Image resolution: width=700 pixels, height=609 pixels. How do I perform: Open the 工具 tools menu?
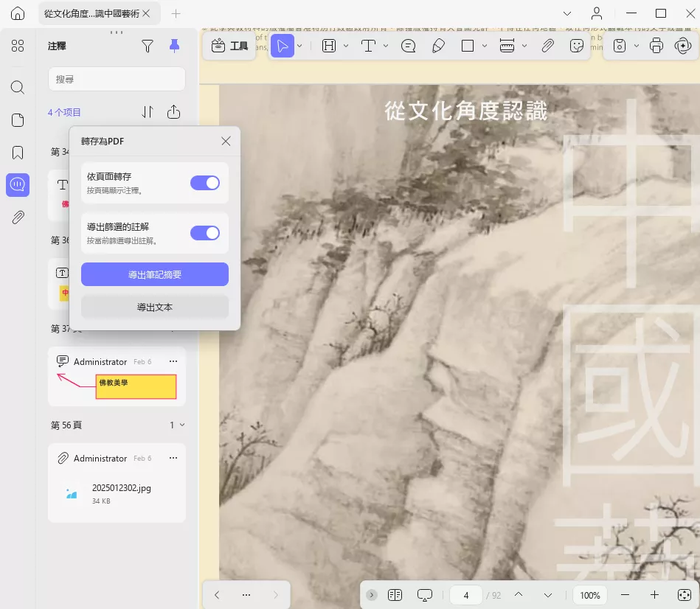tap(229, 46)
